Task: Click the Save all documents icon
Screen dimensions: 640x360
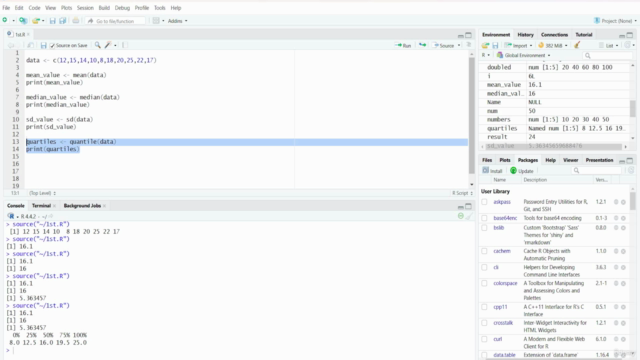Action: [62, 21]
